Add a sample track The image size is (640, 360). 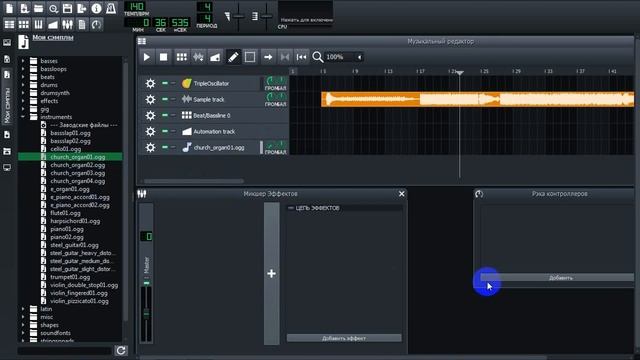pyautogui.click(x=198, y=57)
